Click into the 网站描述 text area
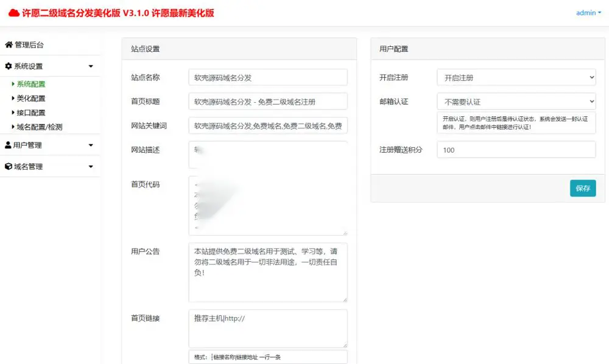This screenshot has width=609, height=364. coord(268,155)
